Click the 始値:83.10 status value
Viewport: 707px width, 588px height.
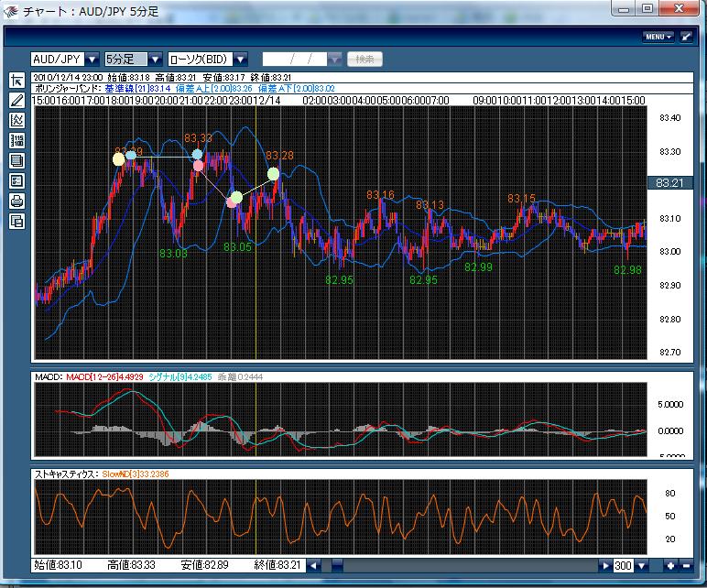tap(59, 565)
